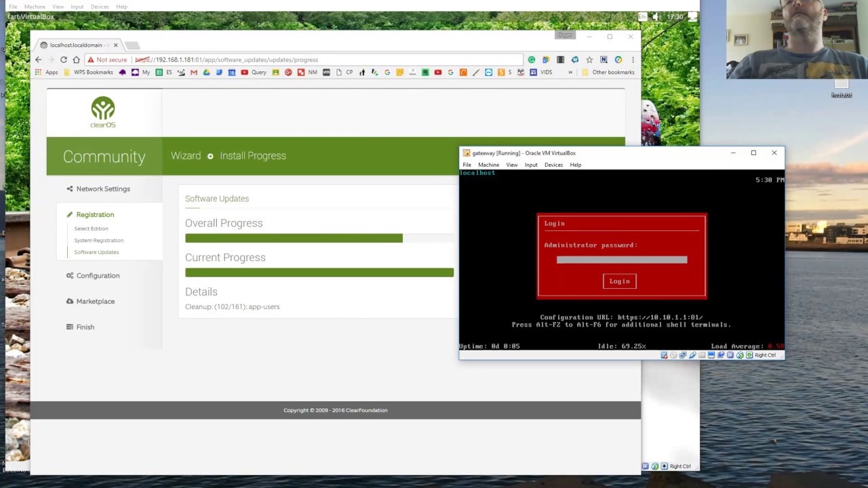Viewport: 868px width, 488px height.
Task: Click the Cleanup: (102/161): app-users details text
Action: [x=232, y=307]
